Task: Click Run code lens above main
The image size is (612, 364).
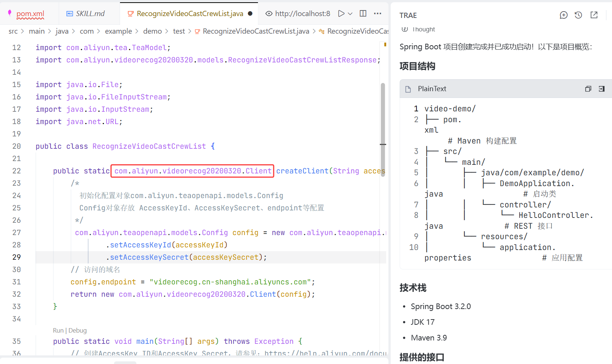Action: pyautogui.click(x=58, y=330)
